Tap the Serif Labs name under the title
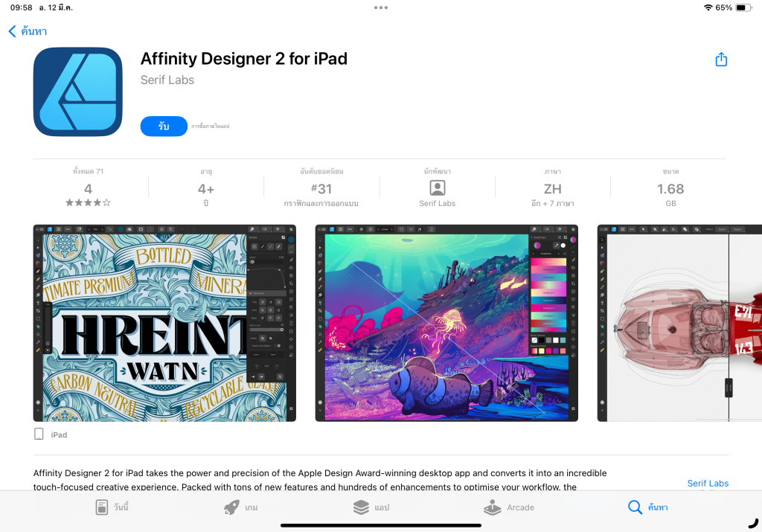The image size is (762, 532). [x=167, y=80]
